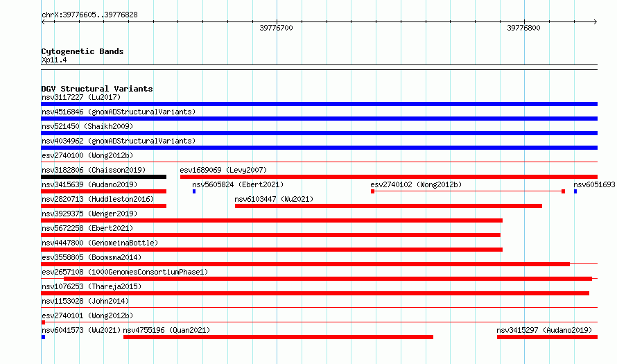This screenshot has width=617, height=364.
Task: Open nsv2820713 (Huddleston2016) variant label
Action: click(x=98, y=199)
